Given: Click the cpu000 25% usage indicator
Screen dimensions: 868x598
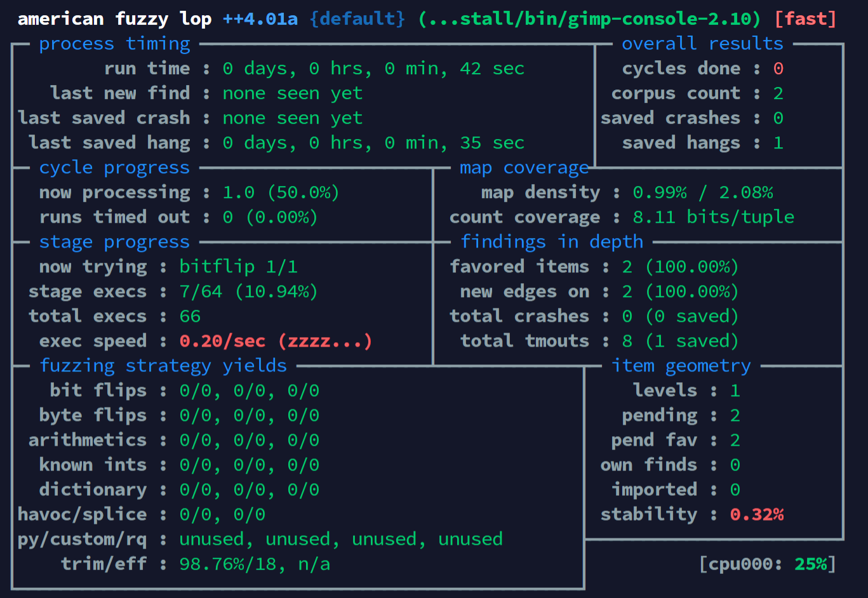Looking at the screenshot, I should (x=767, y=564).
